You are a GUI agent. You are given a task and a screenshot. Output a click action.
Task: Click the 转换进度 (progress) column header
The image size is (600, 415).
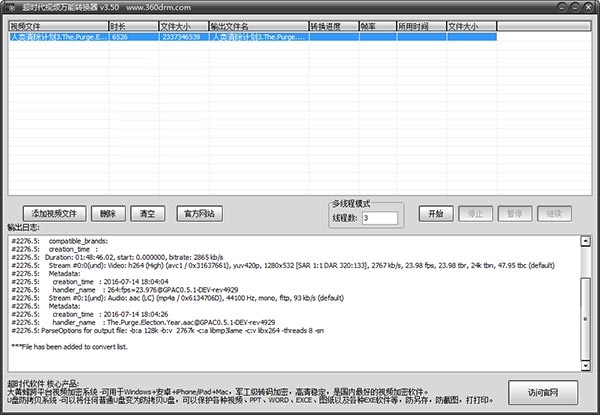(x=332, y=25)
